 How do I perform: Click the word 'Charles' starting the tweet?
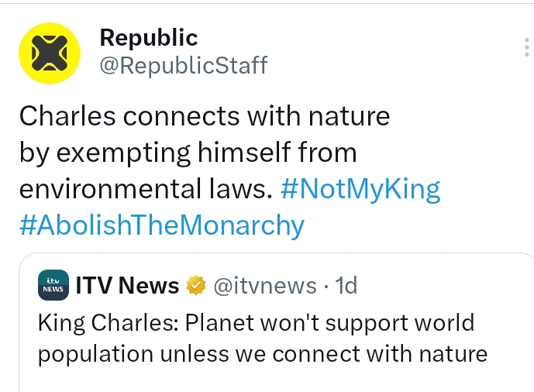(68, 116)
